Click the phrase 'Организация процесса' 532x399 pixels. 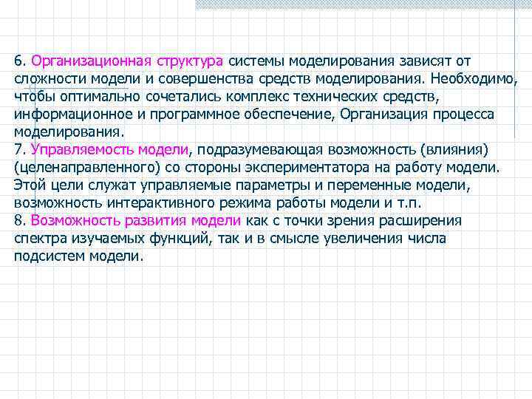tap(417, 115)
